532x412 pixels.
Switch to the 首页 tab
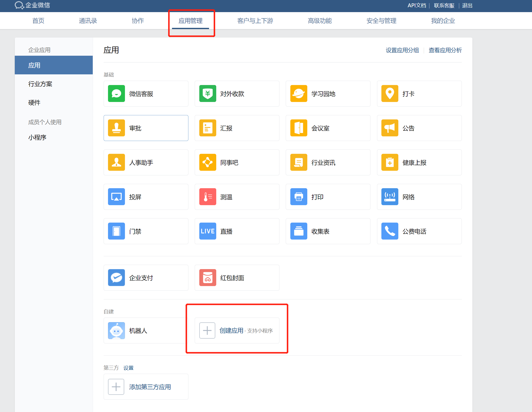pos(38,21)
